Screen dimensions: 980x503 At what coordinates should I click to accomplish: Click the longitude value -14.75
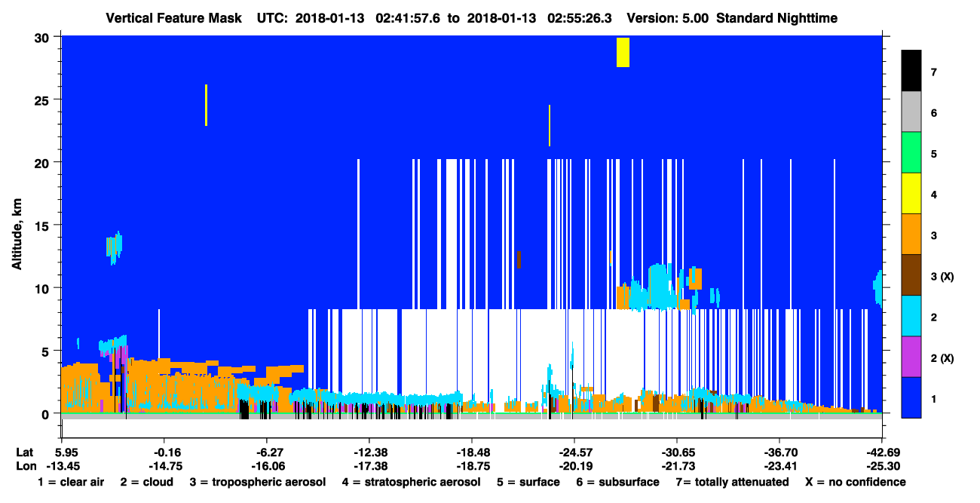[x=164, y=466]
